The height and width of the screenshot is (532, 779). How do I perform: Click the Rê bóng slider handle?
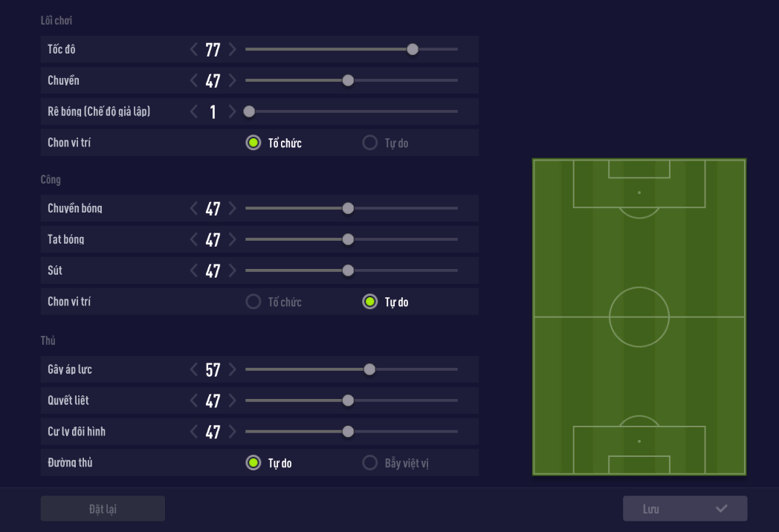point(250,111)
